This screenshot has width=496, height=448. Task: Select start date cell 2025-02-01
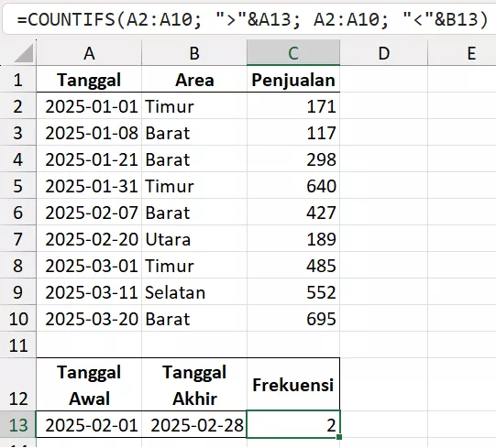89,424
